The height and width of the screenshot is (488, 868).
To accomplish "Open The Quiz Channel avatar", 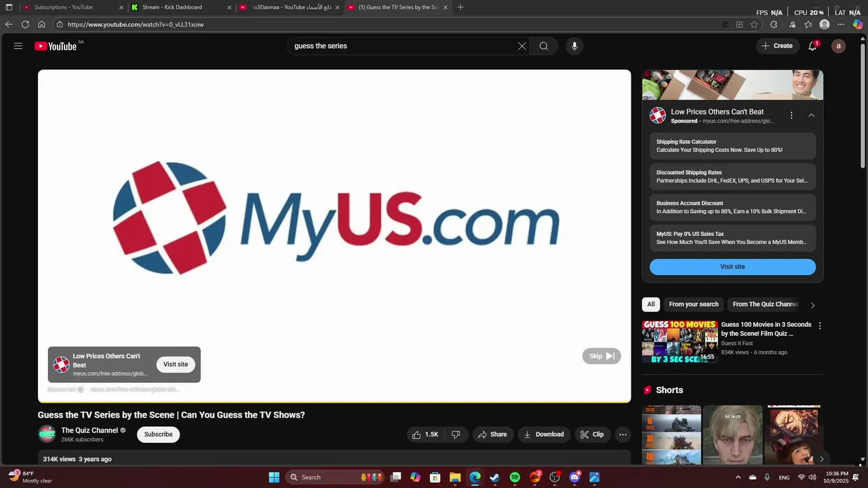I will tap(47, 434).
